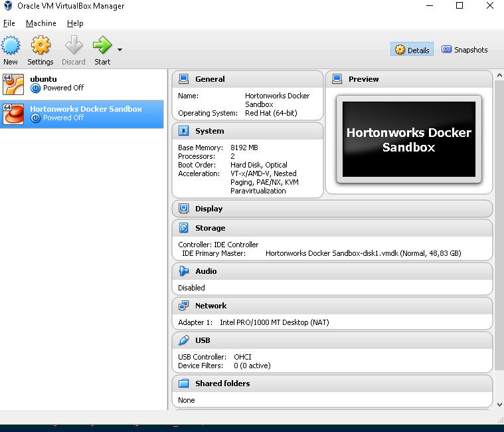Click the Hortonworks Docker Sandbox preview thumbnail
The image size is (504, 432).
[409, 140]
